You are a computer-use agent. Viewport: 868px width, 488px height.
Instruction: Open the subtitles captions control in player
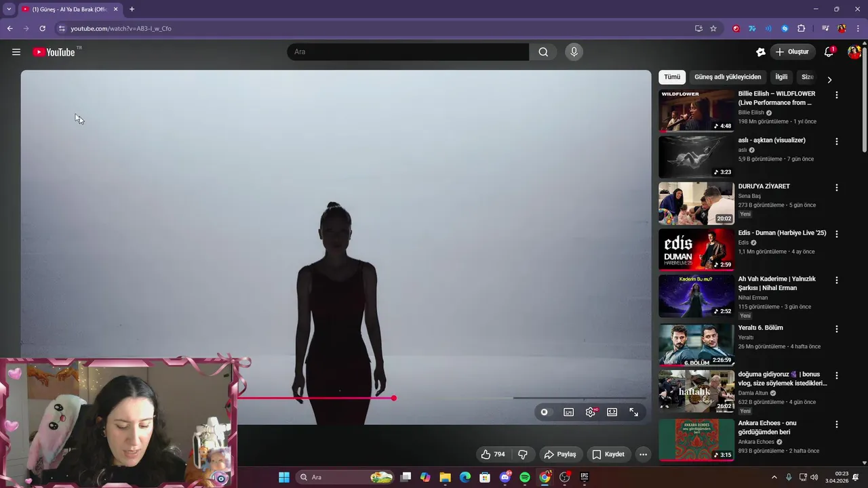point(568,412)
